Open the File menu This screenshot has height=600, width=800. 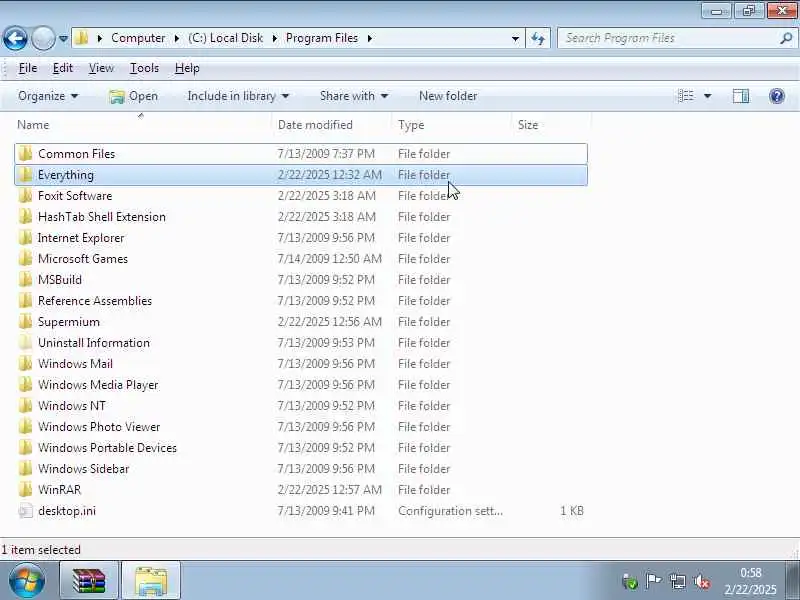click(28, 68)
